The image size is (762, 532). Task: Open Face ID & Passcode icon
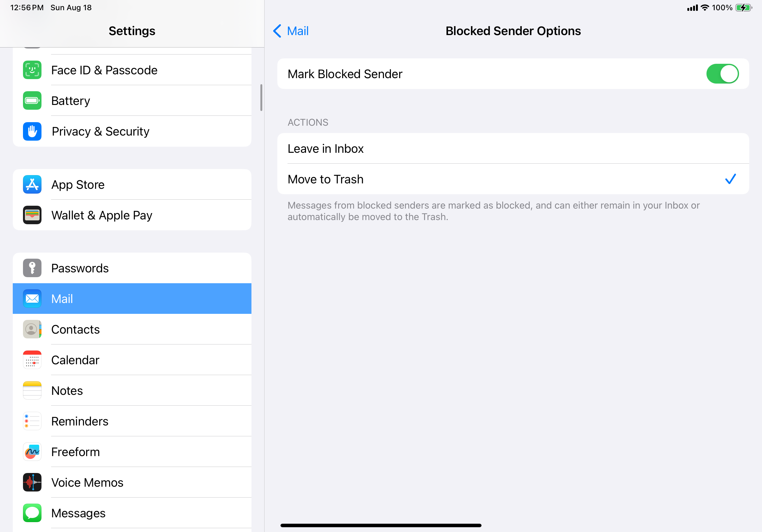pyautogui.click(x=32, y=70)
